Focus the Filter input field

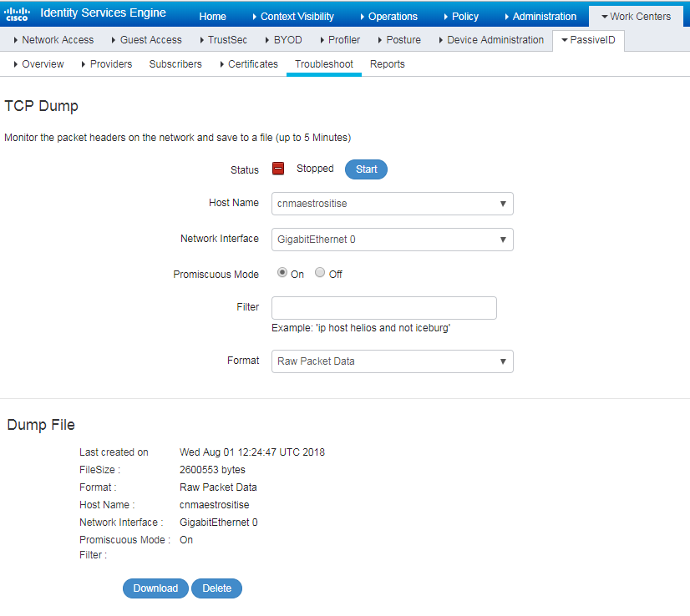click(x=383, y=308)
